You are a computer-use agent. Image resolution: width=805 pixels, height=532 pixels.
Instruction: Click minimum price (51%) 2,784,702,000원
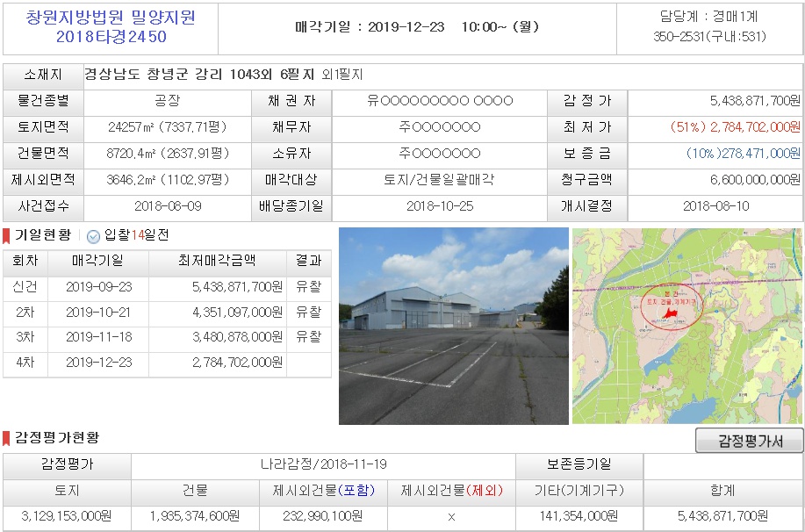pos(735,126)
